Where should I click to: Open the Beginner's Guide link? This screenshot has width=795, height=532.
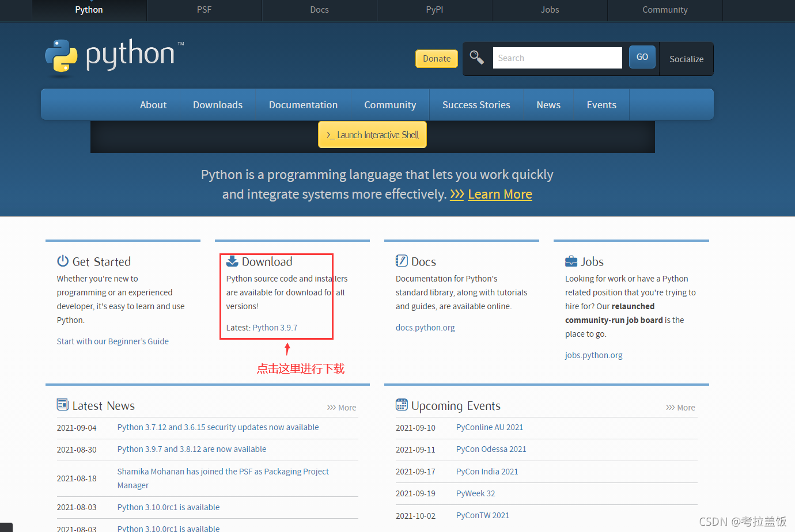113,341
